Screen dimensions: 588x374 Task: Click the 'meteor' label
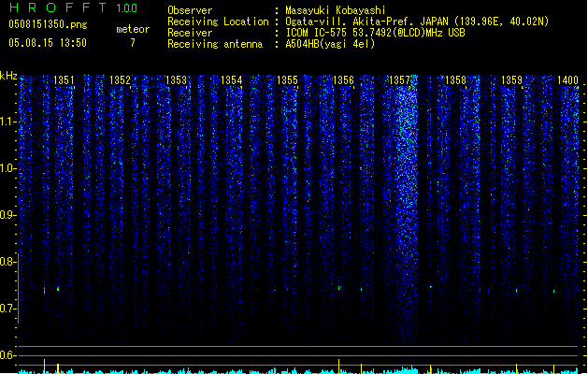(133, 29)
